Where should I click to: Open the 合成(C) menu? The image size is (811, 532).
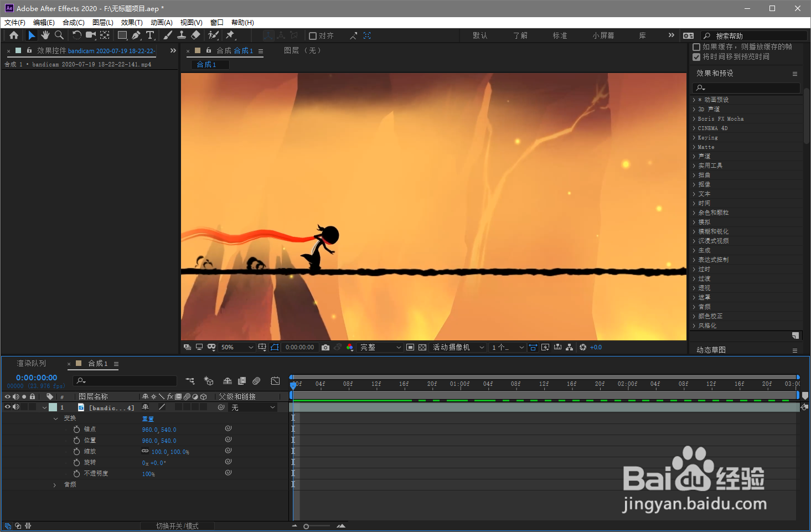click(74, 23)
